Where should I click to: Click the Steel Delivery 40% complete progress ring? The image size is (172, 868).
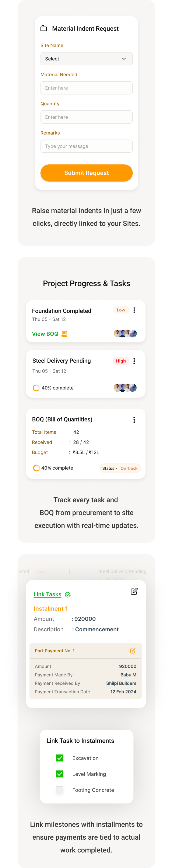[36, 388]
